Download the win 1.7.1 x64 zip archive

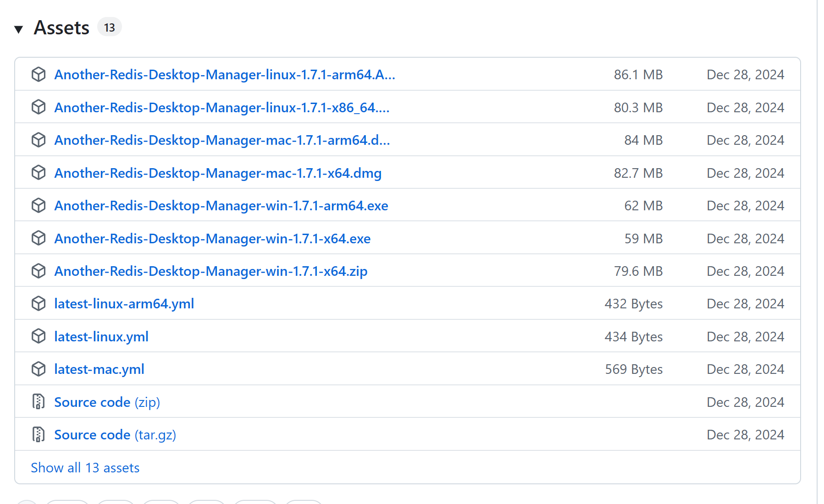(210, 271)
